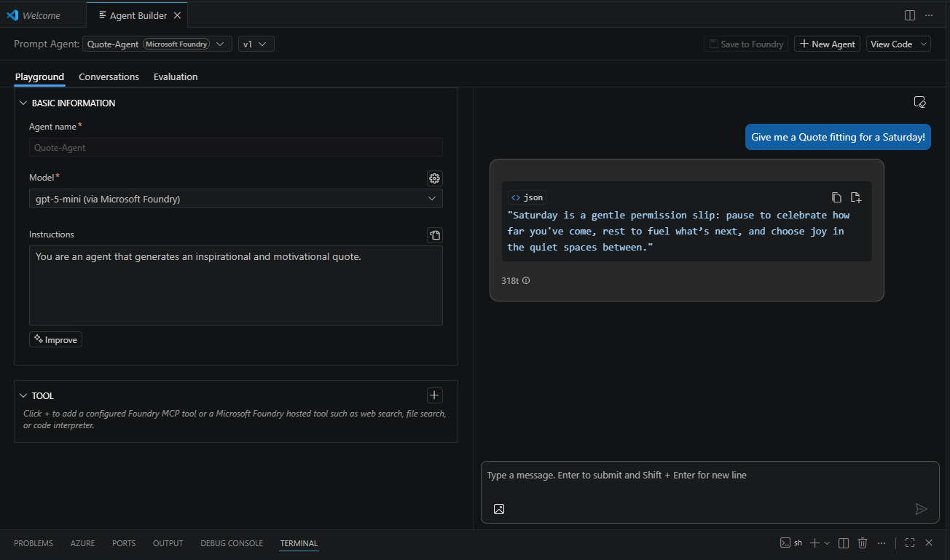Click inside the Instructions text area

coord(236,285)
